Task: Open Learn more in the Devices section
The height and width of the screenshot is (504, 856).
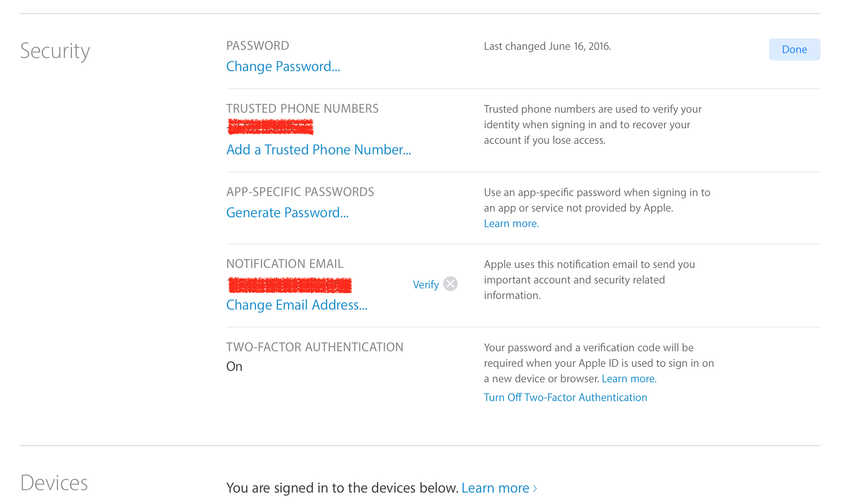Action: (x=495, y=488)
